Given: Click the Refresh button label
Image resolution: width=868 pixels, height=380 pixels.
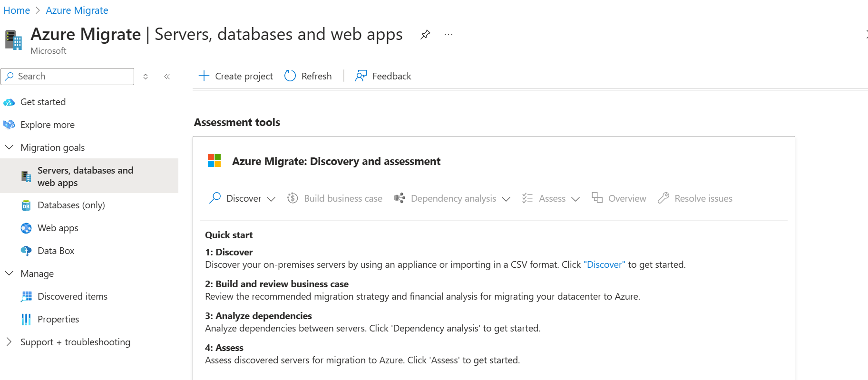Looking at the screenshot, I should point(316,76).
